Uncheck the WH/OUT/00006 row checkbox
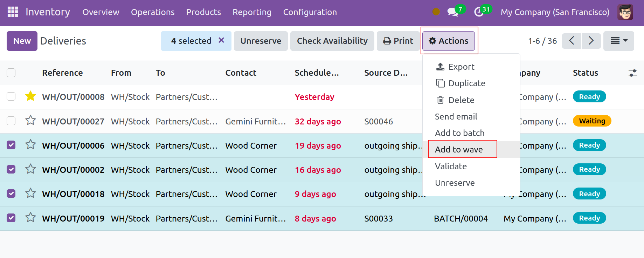Image resolution: width=644 pixels, height=258 pixels. coord(11,145)
